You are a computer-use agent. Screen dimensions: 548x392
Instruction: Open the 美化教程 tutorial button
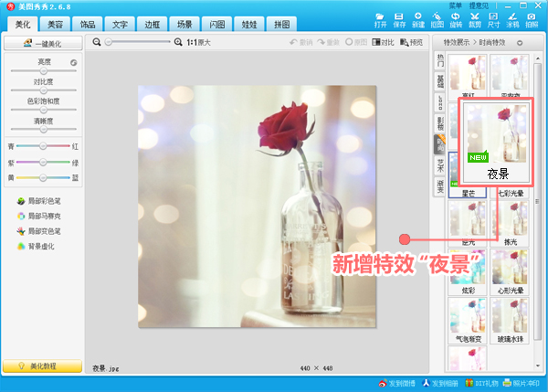point(42,366)
